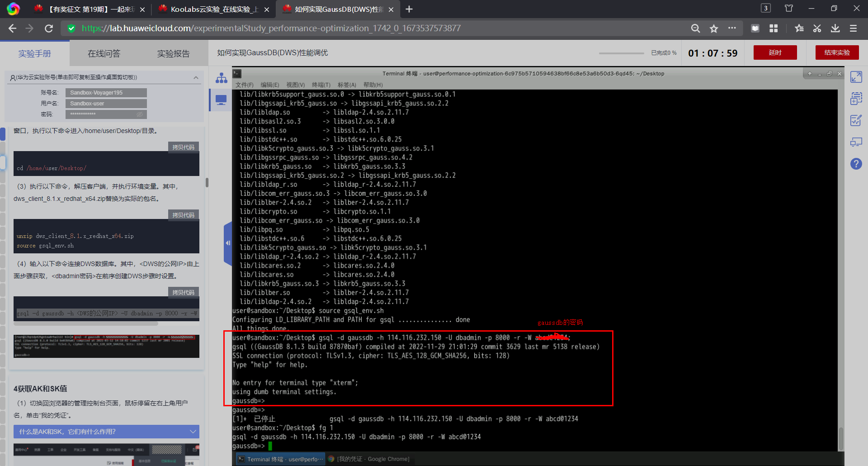
Task: Click the browser address bar URL
Action: coord(271,29)
